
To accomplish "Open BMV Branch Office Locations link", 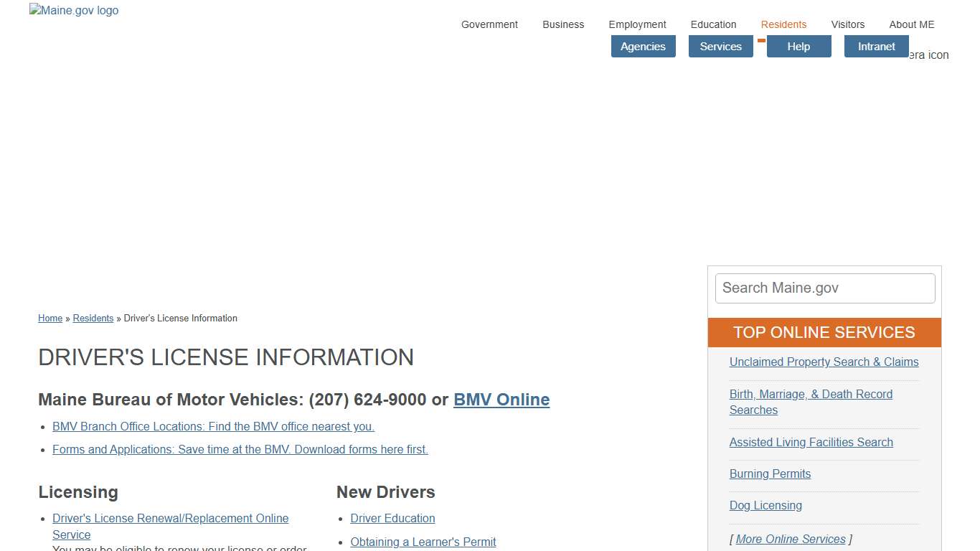I will 213,426.
